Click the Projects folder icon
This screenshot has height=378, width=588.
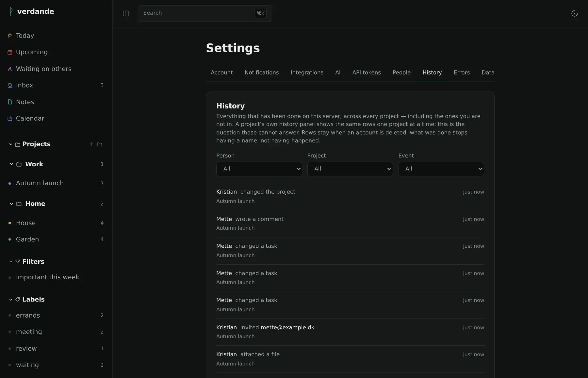[x=18, y=144]
